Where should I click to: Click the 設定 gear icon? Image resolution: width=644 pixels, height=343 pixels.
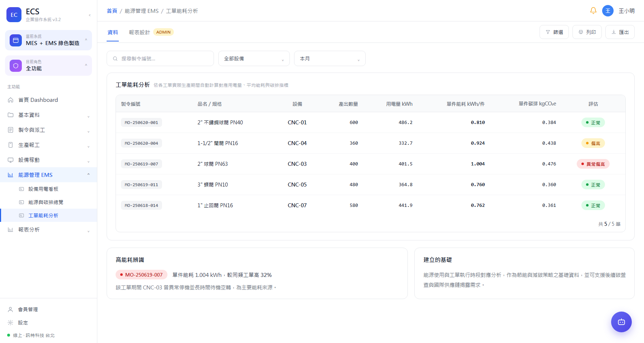pyautogui.click(x=11, y=323)
